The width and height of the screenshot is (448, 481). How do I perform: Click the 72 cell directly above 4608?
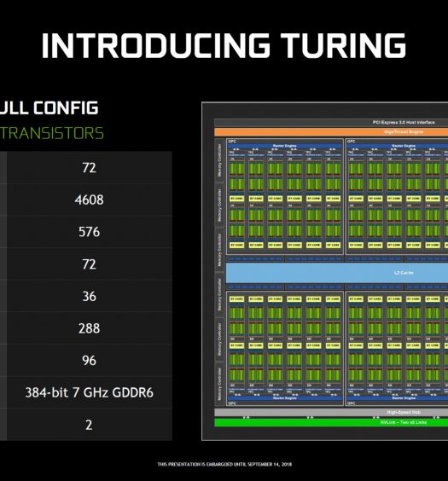(89, 167)
